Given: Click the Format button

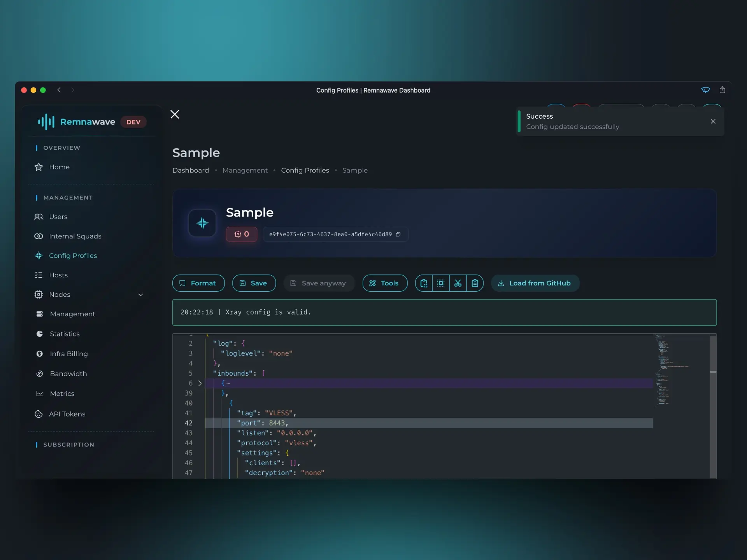Looking at the screenshot, I should [x=198, y=283].
